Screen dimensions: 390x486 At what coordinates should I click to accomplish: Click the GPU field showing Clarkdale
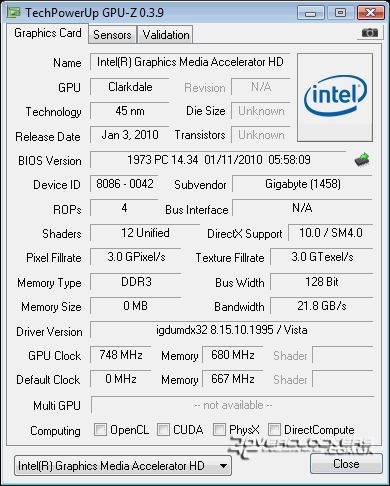pyautogui.click(x=130, y=87)
